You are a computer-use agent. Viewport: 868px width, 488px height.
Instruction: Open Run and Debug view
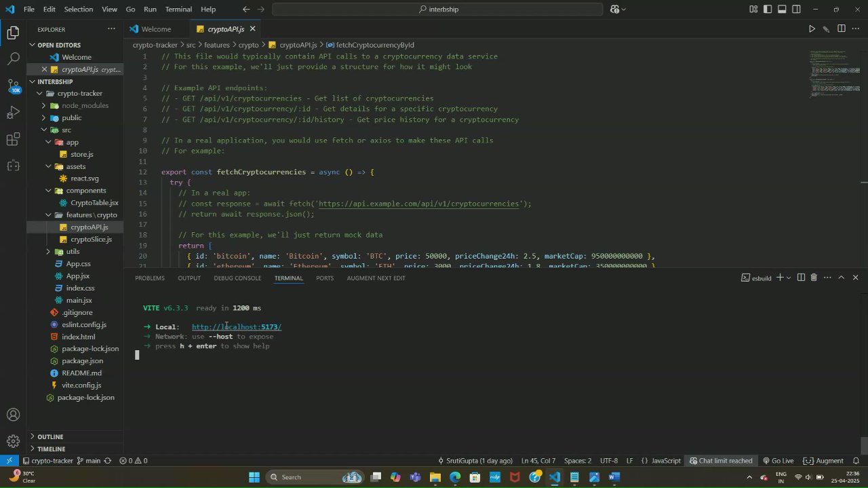[x=13, y=113]
